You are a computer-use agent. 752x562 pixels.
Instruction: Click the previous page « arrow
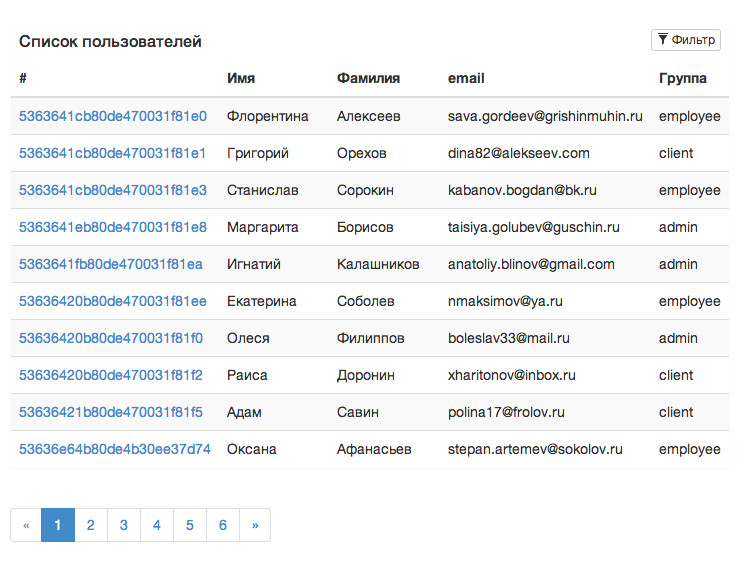coord(26,525)
